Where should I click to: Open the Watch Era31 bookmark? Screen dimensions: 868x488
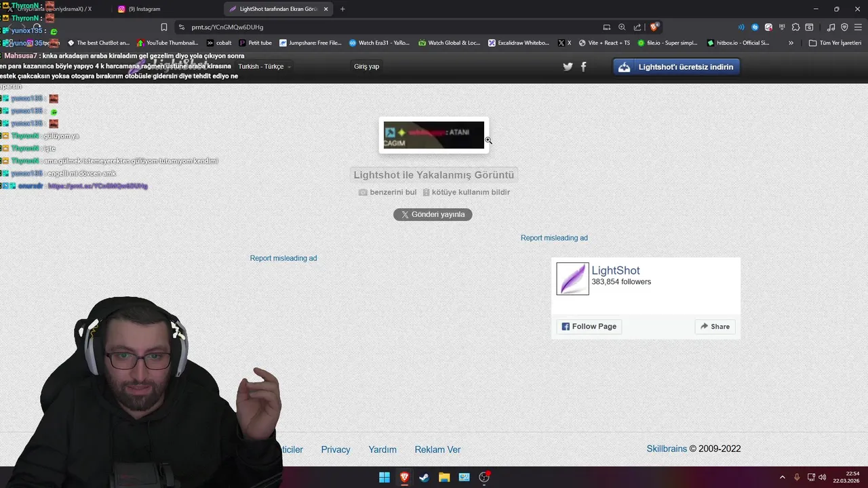[379, 43]
